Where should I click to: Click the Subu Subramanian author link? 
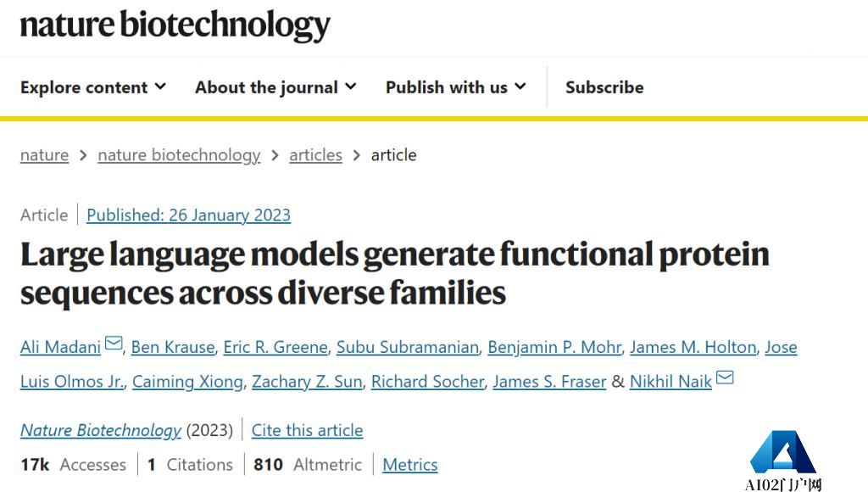[x=408, y=347]
